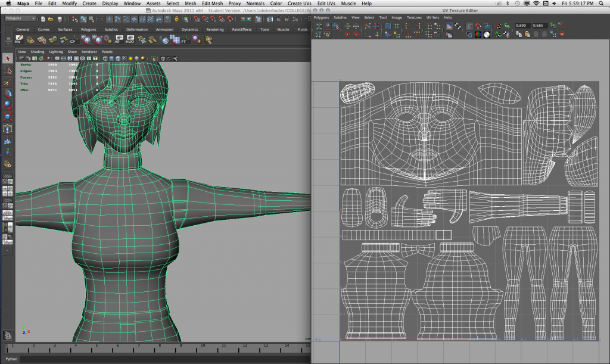This screenshot has height=364, width=610.
Task: Click the His shelf icon
Action: pos(20,40)
